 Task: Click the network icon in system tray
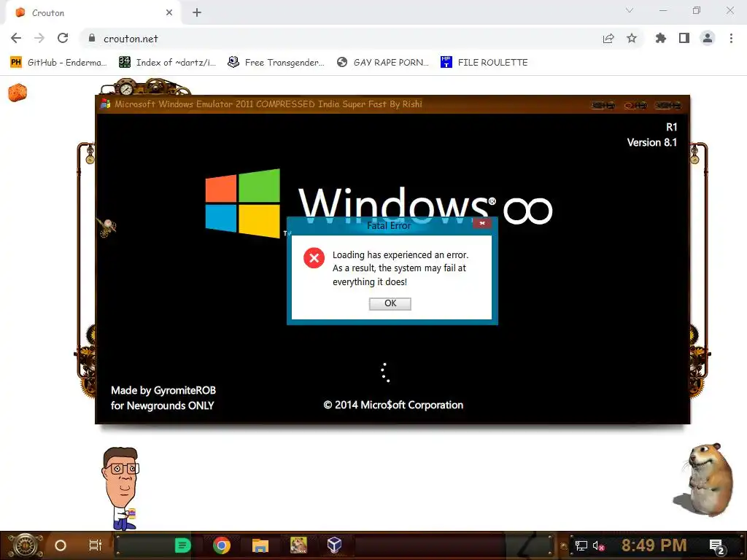click(581, 545)
